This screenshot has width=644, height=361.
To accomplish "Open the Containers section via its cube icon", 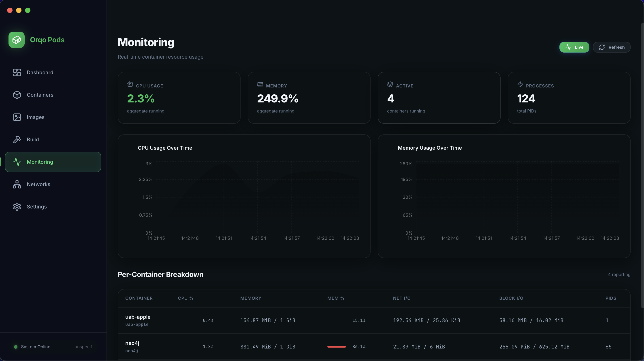I will pos(17,95).
